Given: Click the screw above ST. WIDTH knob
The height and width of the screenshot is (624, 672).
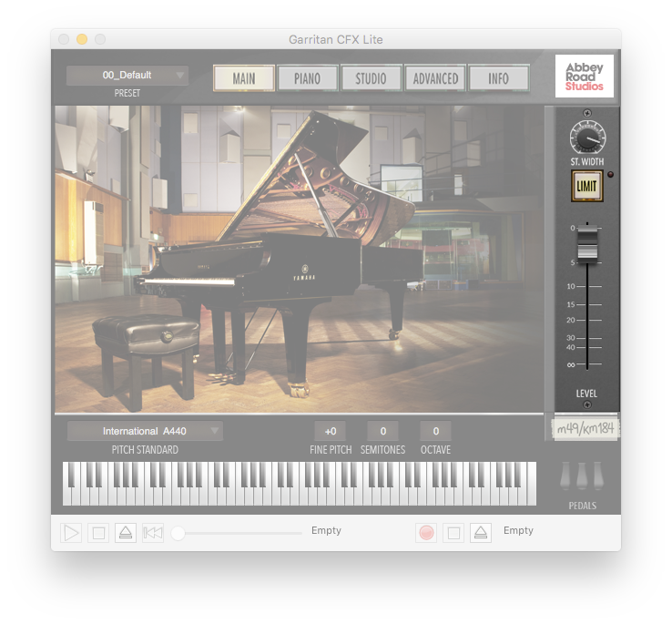Looking at the screenshot, I should tap(587, 113).
